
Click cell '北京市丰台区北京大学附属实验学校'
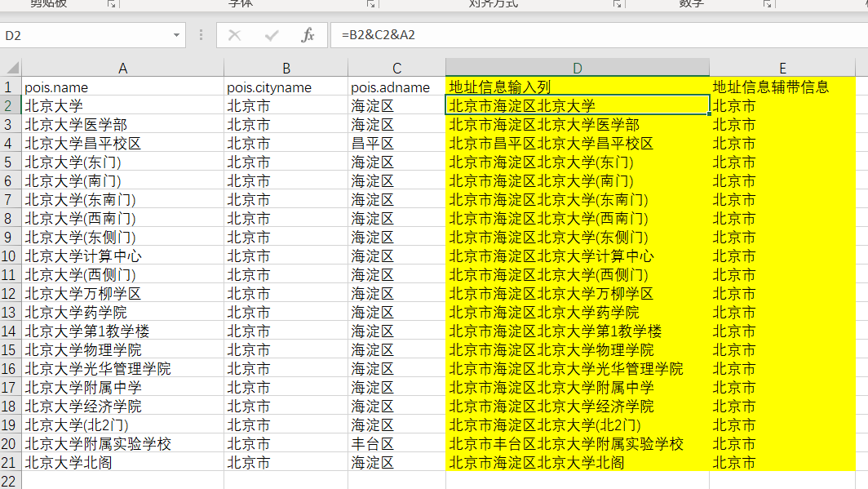pyautogui.click(x=578, y=443)
